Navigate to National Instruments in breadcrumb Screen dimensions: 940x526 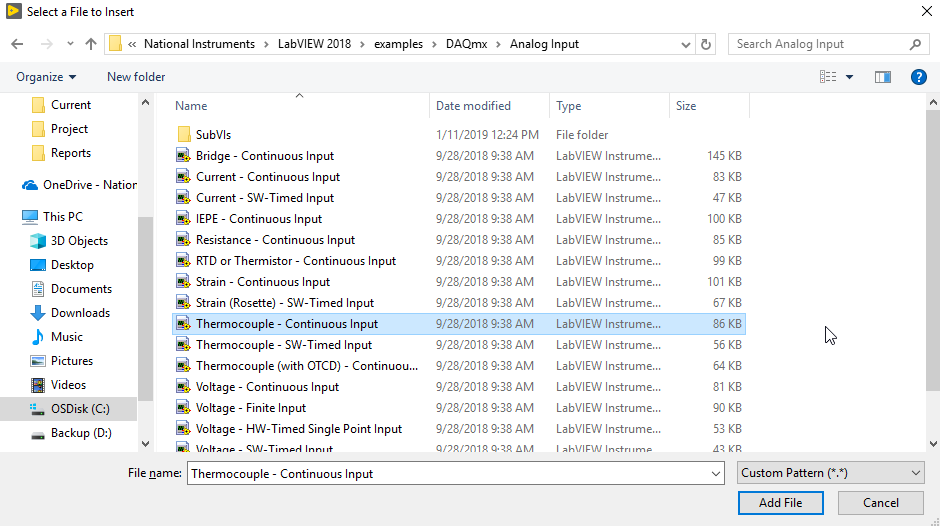[199, 44]
